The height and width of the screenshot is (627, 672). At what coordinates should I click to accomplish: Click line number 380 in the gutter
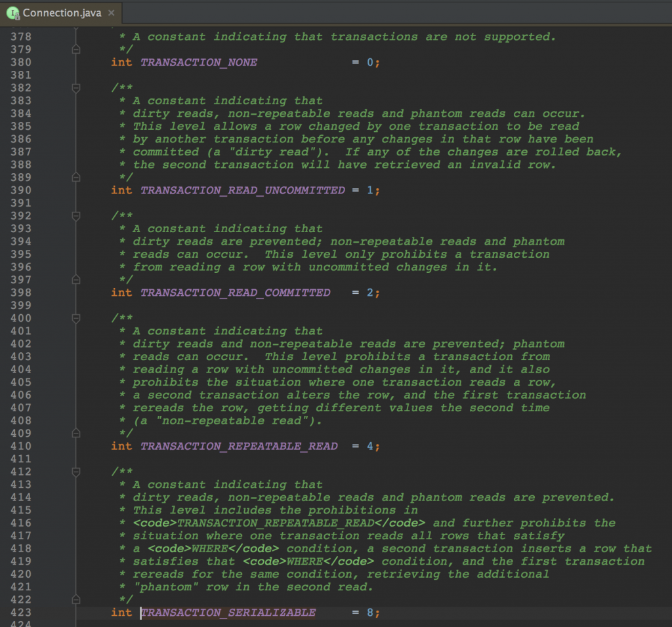(x=21, y=62)
